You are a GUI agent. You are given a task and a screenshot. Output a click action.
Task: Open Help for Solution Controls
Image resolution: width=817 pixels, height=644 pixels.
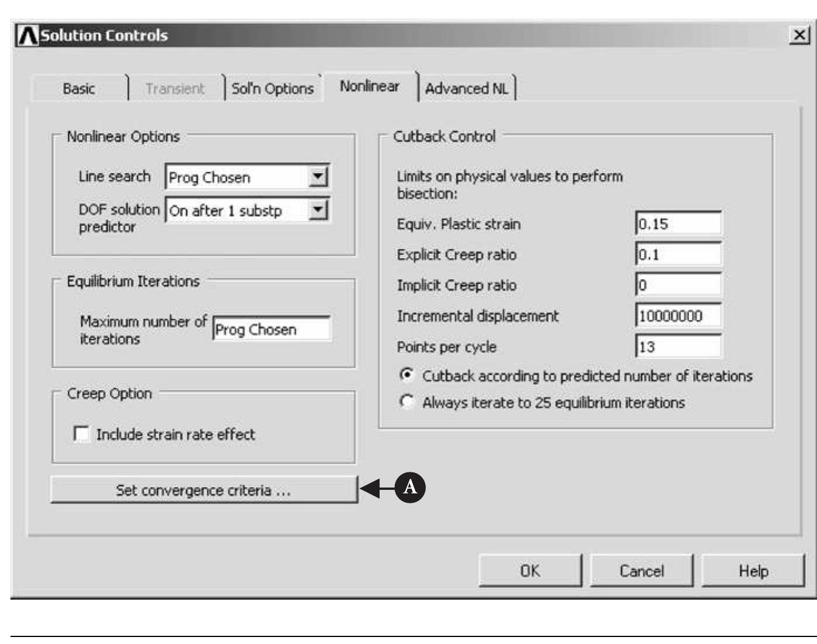(753, 571)
